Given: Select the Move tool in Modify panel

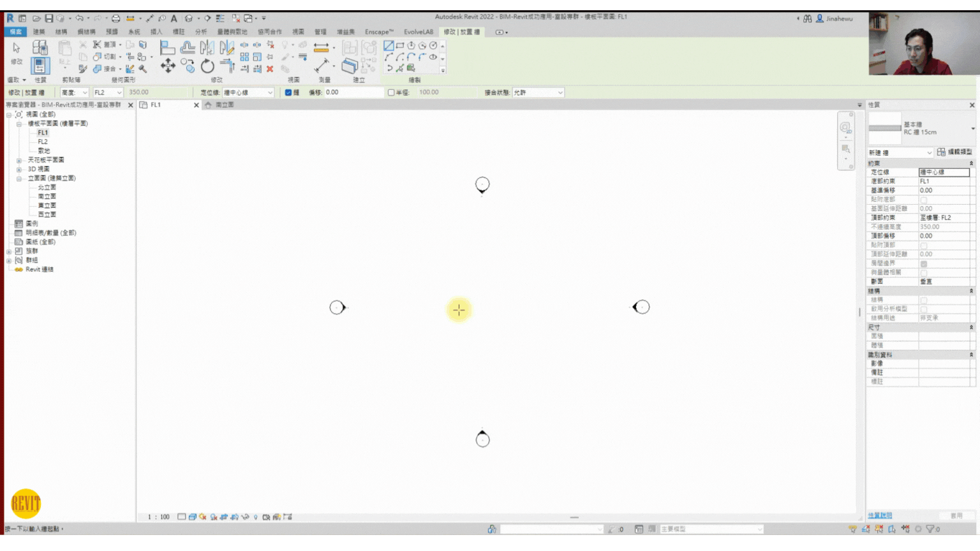Looking at the screenshot, I should pos(168,66).
